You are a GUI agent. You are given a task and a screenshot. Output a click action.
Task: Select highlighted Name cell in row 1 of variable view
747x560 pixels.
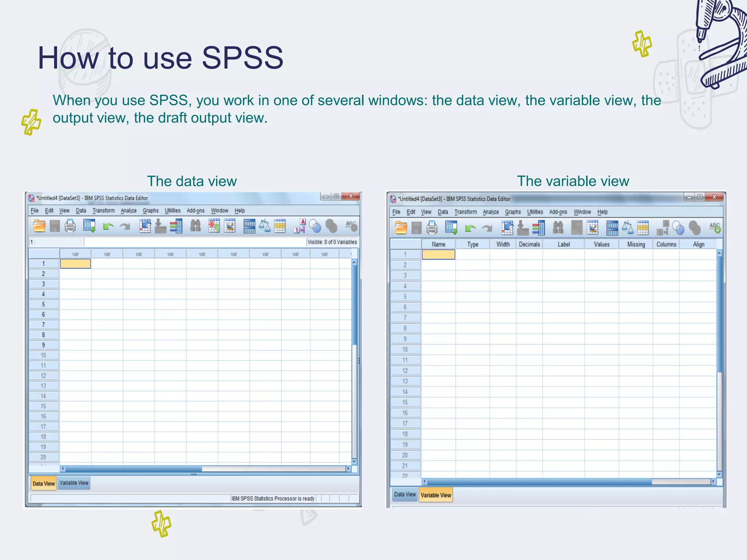438,254
